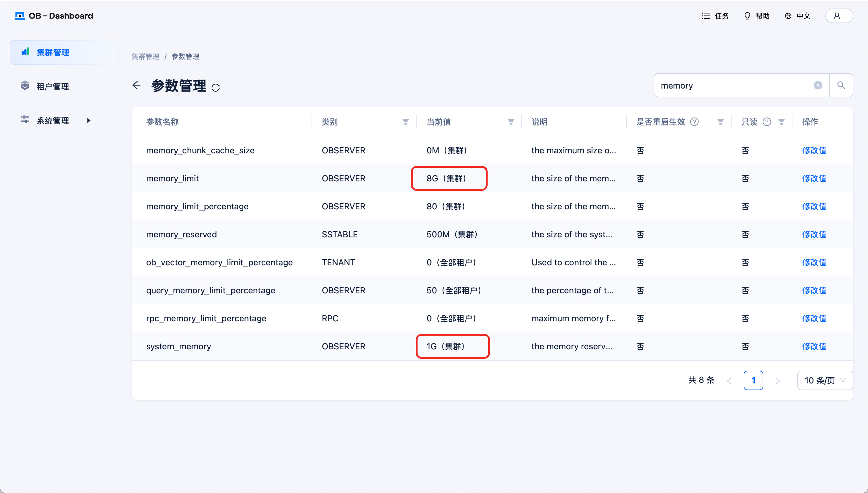Modify value of ob_vector_memory_limit_percentage
This screenshot has height=493, width=868.
tap(814, 262)
